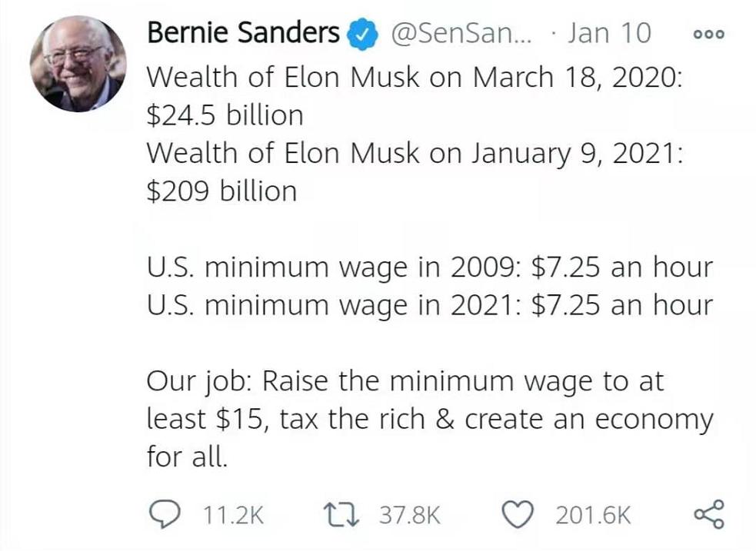
Task: Click the 201.6K likes count
Action: pyautogui.click(x=593, y=514)
